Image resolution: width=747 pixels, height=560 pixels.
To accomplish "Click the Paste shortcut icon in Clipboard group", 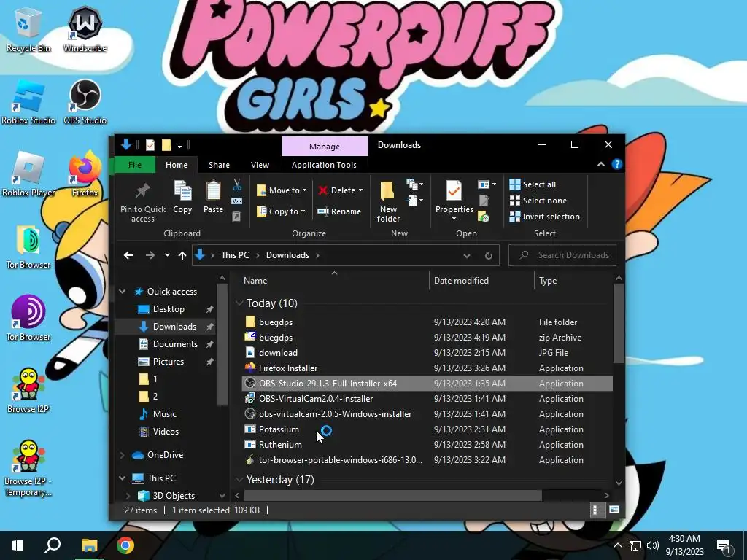I will click(237, 217).
